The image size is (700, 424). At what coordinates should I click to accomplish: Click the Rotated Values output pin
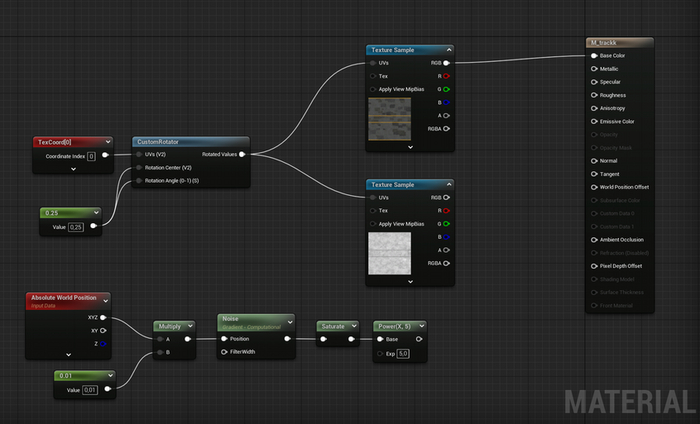[242, 154]
